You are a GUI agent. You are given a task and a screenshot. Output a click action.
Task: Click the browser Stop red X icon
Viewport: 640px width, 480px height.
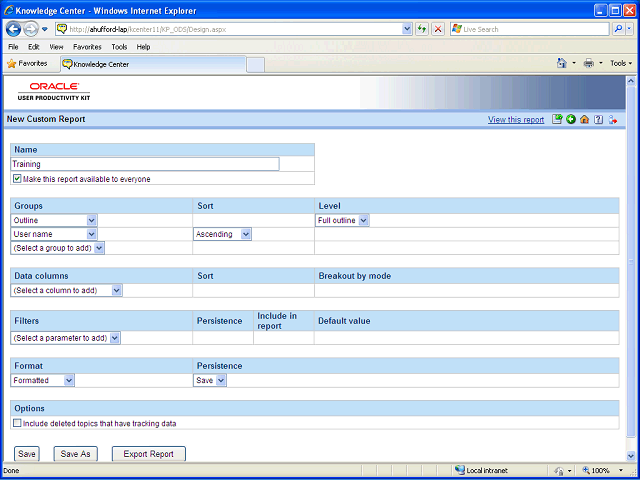coord(438,29)
